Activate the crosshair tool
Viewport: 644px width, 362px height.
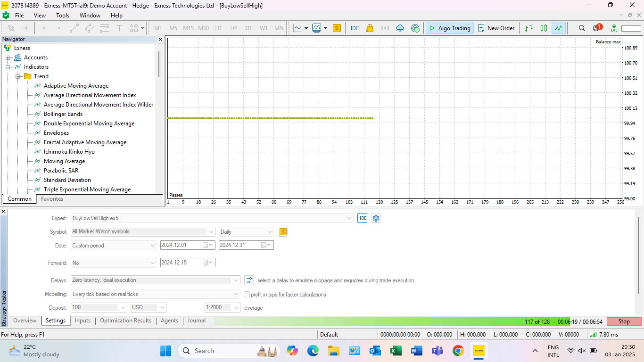26,28
